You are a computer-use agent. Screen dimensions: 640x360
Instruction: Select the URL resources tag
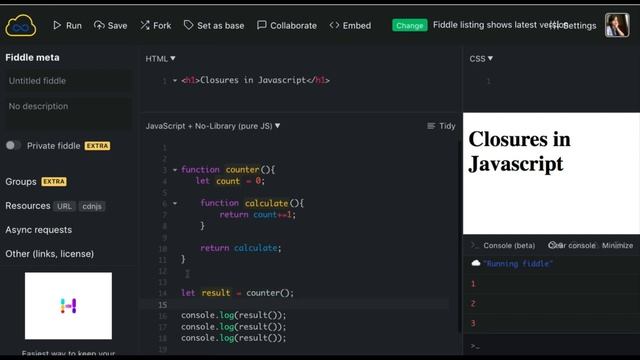(x=64, y=206)
